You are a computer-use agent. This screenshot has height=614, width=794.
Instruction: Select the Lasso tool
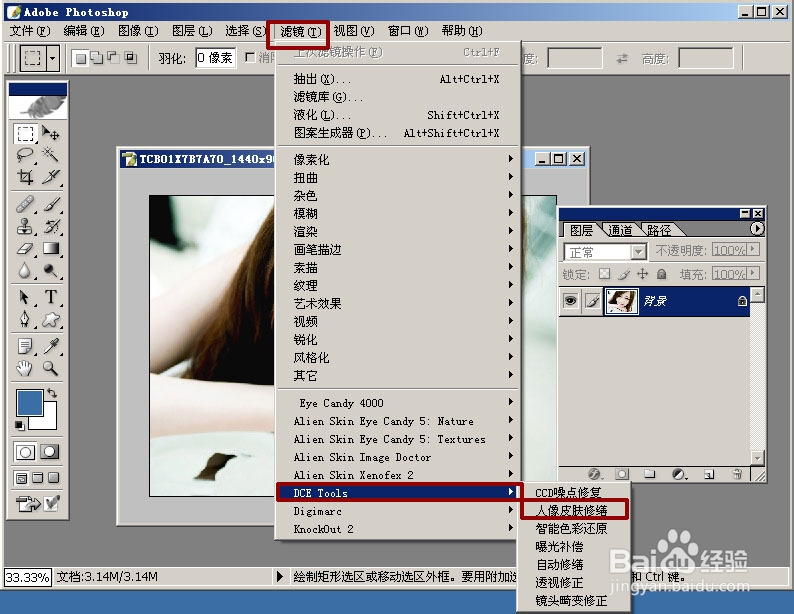tap(25, 154)
